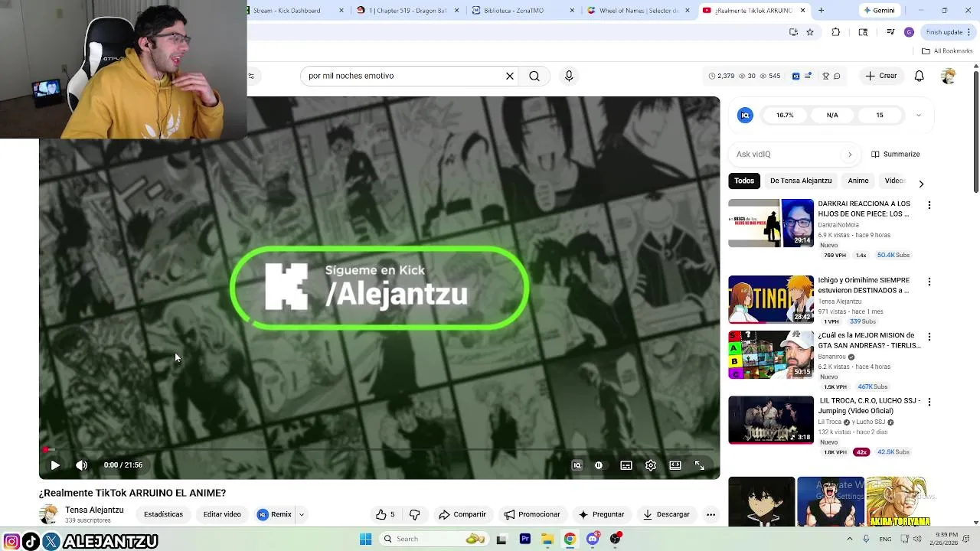This screenshot has width=980, height=551.
Task: Select 'De Tensa Alejantzu' filter chip
Action: [801, 181]
